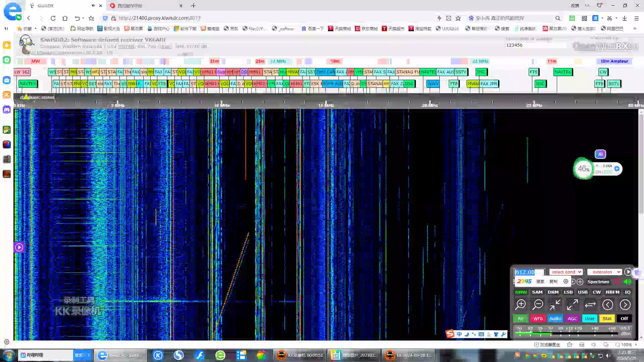
Task: Select AMW demodulation mode
Action: tap(521, 292)
